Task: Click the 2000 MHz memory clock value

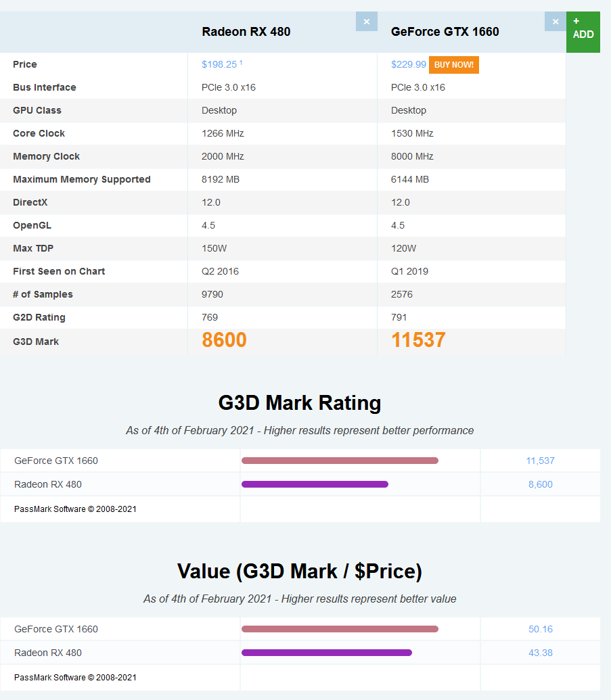Action: pyautogui.click(x=223, y=156)
